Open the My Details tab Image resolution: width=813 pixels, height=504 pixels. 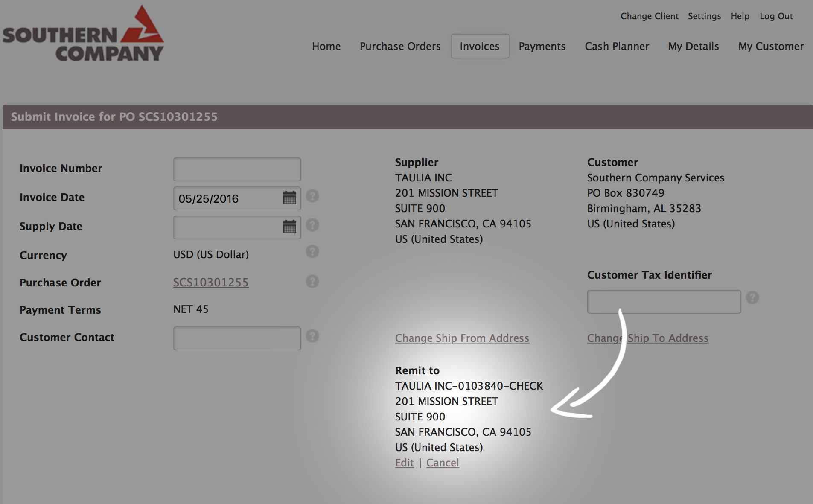694,46
